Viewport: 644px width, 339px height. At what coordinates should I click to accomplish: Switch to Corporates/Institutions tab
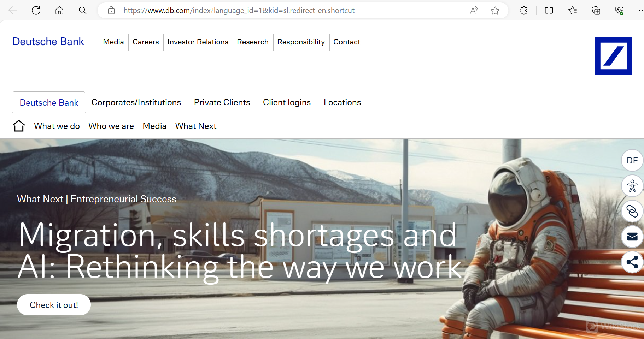click(136, 102)
